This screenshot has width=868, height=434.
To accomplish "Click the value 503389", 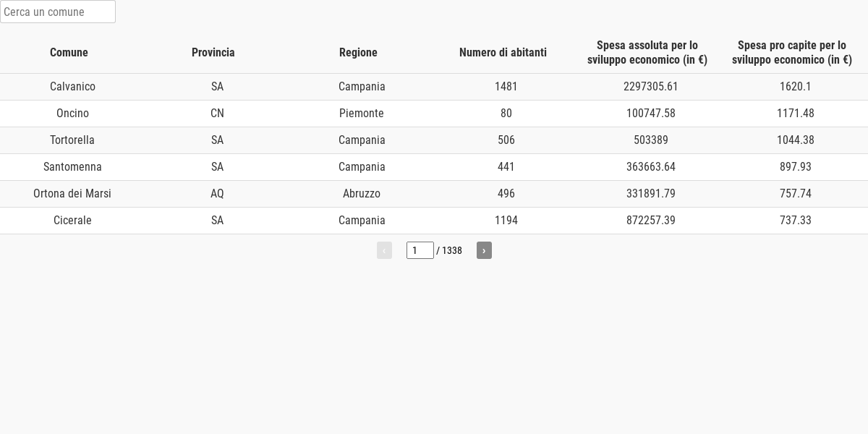I will coord(651,140).
